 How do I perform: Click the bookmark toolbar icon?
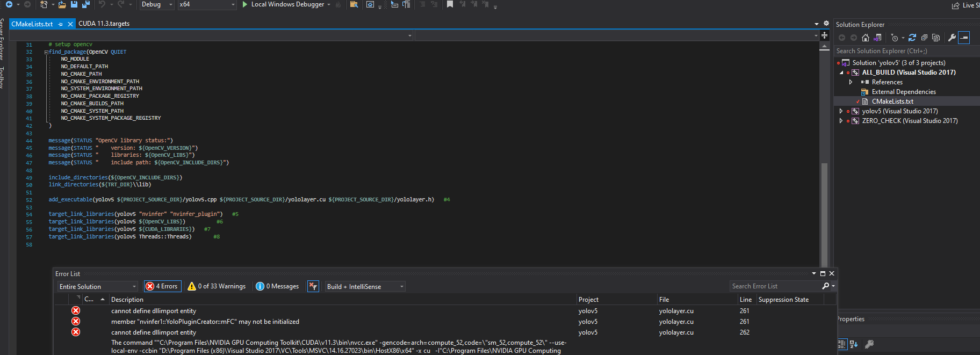[x=450, y=4]
